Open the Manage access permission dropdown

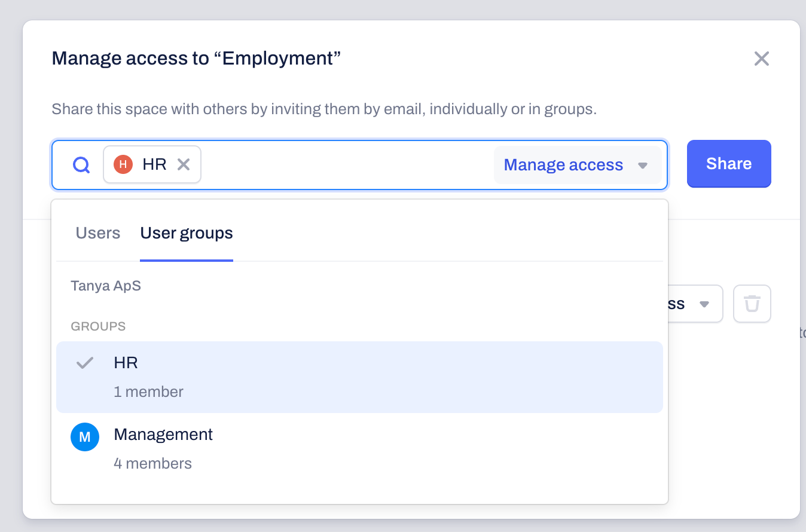click(x=563, y=164)
